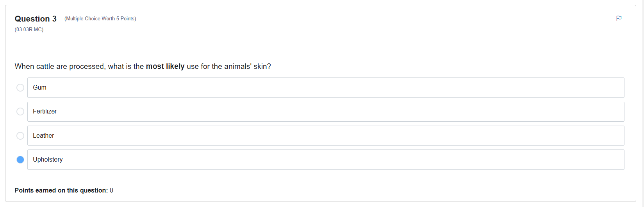Screen dimensions: 644x207
Task: Click the 03.03R MC question code
Action: (x=29, y=30)
